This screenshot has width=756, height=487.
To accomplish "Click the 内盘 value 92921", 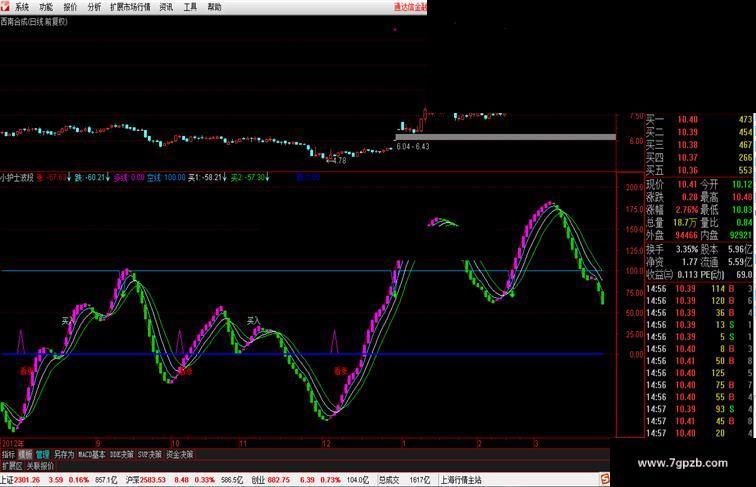I will [741, 235].
